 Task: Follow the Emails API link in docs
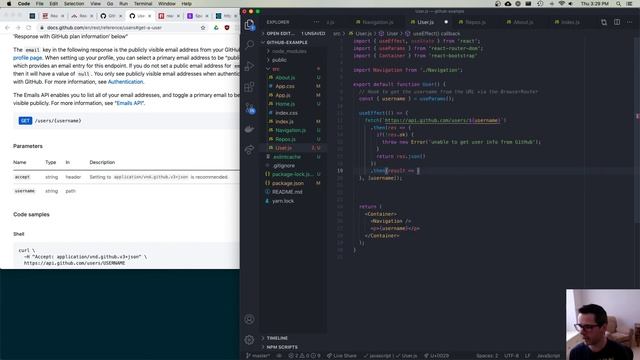click(130, 103)
